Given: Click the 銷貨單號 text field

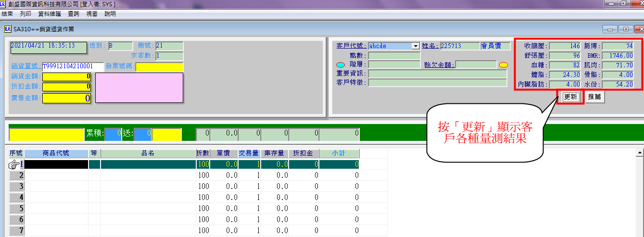Looking at the screenshot, I should pos(73,66).
